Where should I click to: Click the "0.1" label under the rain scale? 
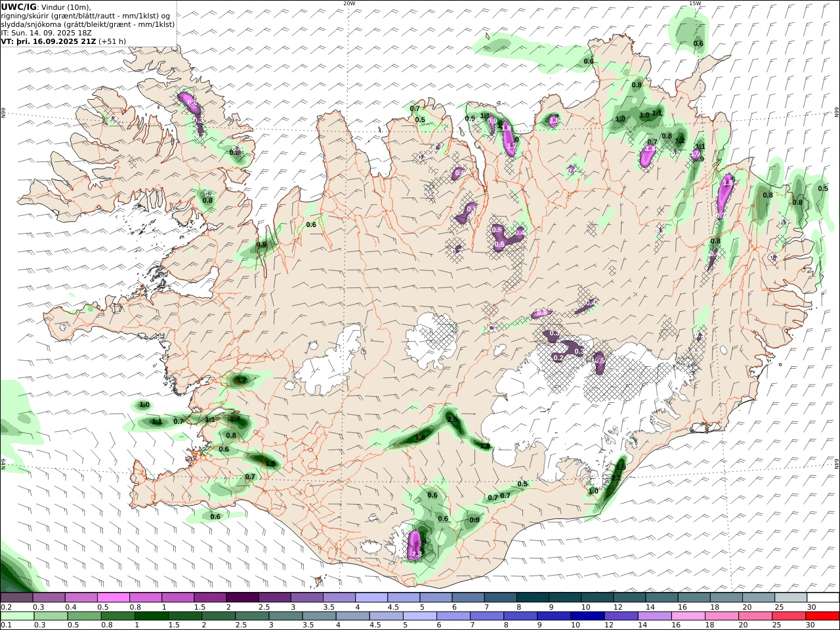tap(5, 625)
